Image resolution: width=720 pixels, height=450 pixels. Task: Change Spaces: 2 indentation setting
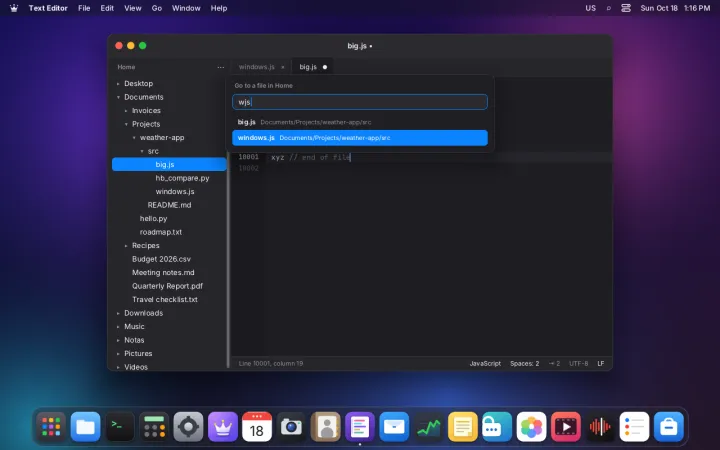click(524, 363)
